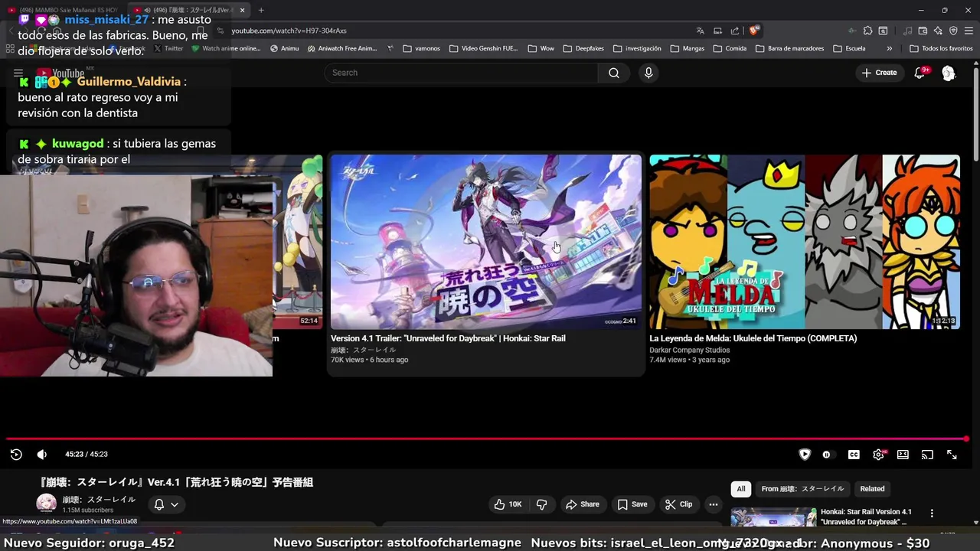Open the YouTube account avatar
The height and width of the screenshot is (551, 980).
coord(949,73)
